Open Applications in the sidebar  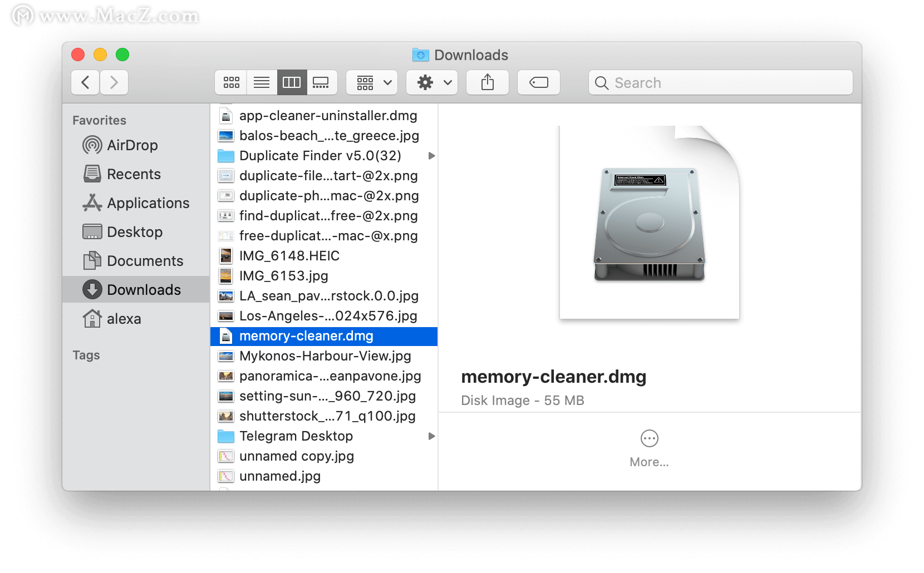[x=136, y=203]
